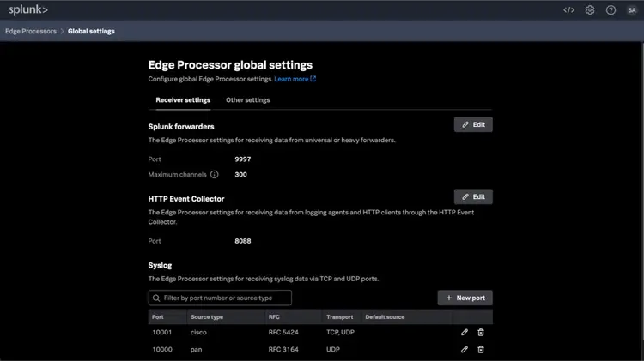Open the Learn more link

pyautogui.click(x=295, y=79)
